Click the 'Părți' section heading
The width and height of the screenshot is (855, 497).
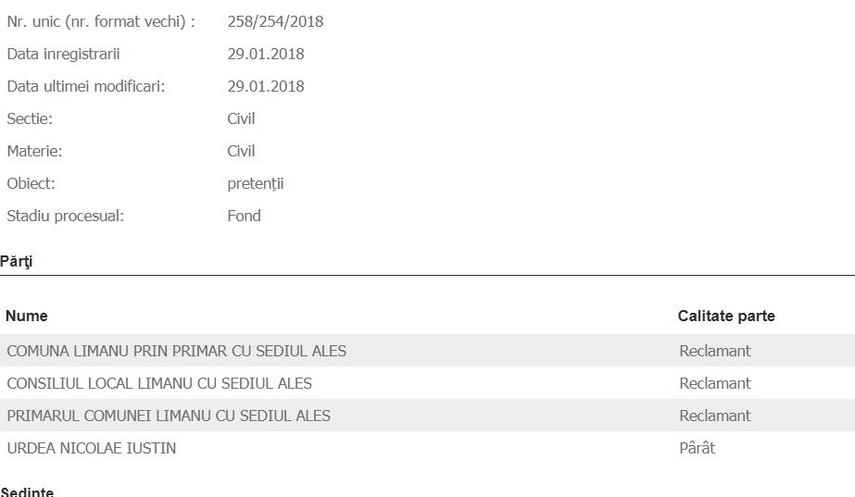(x=16, y=261)
